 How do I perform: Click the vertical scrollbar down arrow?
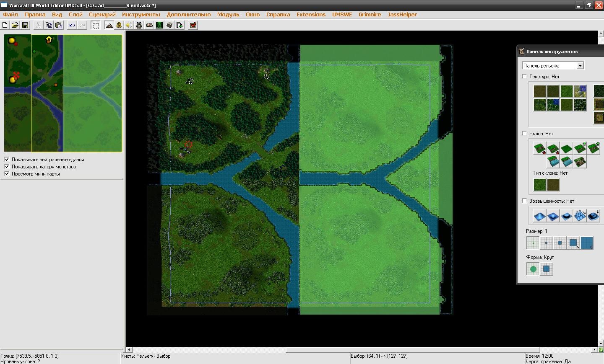tap(601, 343)
